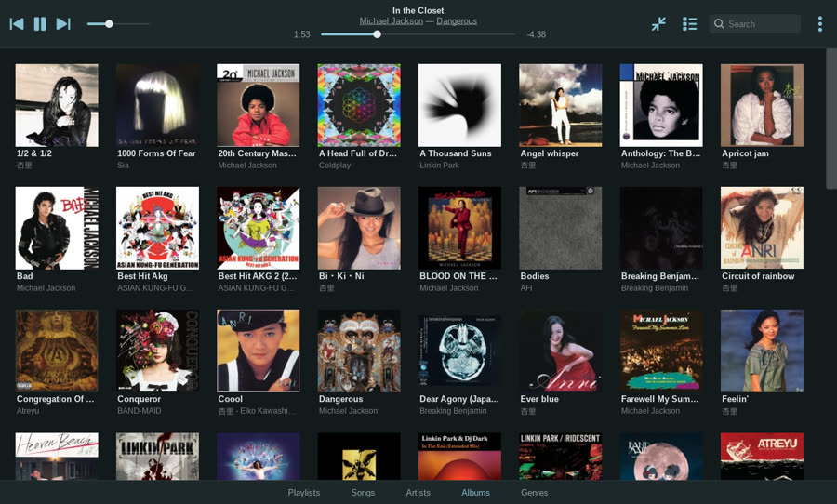Open A Head Full of Dreams cover

(359, 105)
